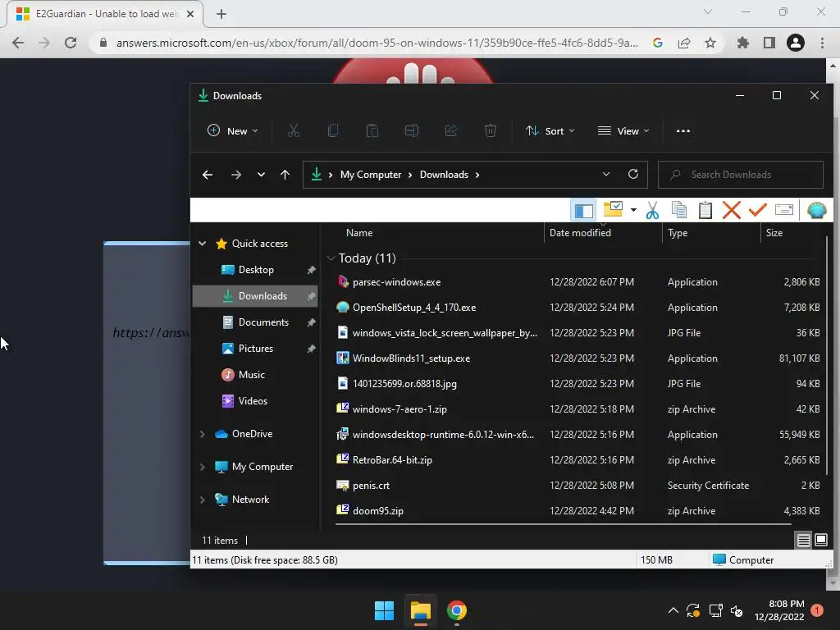Go forward in Explorer navigation
Viewport: 840px width, 630px height.
(x=235, y=175)
